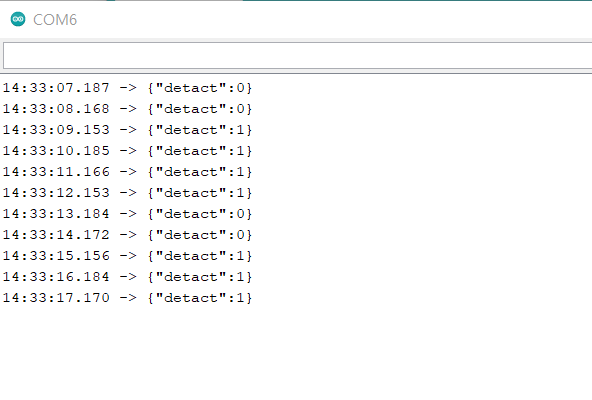This screenshot has width=592, height=400.
Task: Select log line timestamped 14:33:14.172
Action: point(127,235)
